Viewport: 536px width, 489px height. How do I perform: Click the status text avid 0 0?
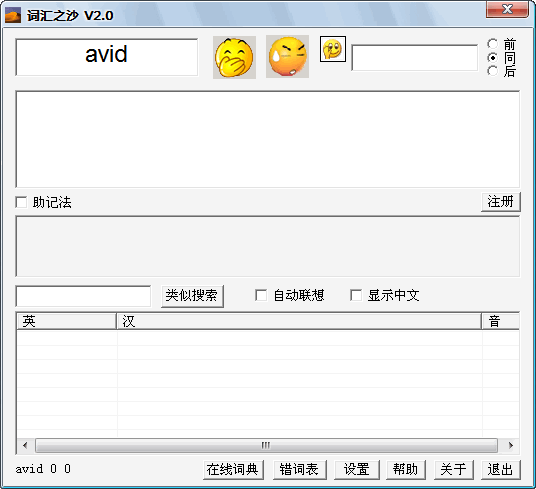tap(43, 469)
